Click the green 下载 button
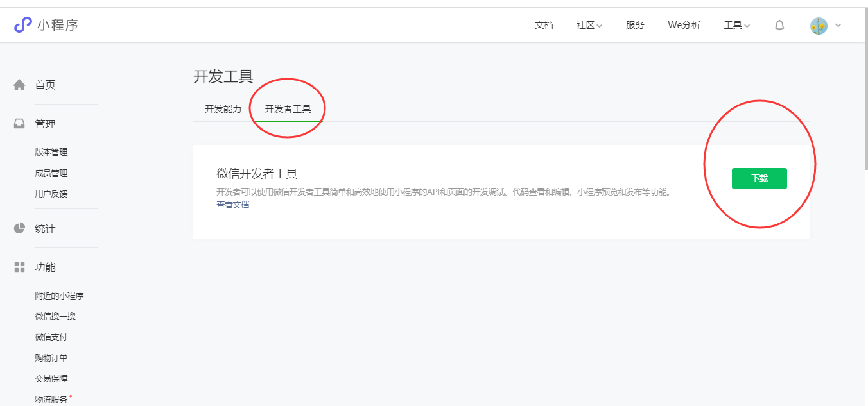The height and width of the screenshot is (406, 868). pyautogui.click(x=759, y=178)
